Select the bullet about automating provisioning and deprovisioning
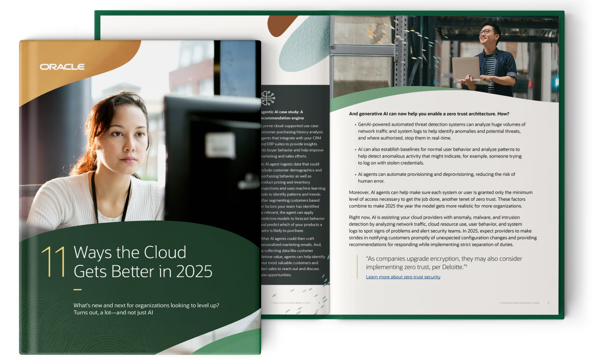The width and height of the screenshot is (607, 364). [x=436, y=177]
